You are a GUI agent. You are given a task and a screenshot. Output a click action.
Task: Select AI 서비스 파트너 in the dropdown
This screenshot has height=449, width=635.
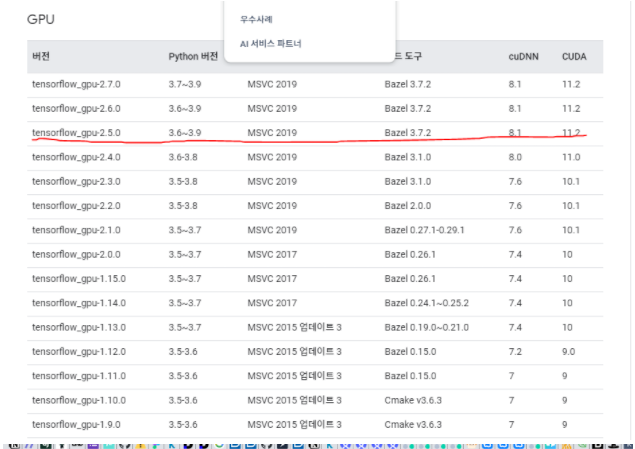(x=271, y=44)
